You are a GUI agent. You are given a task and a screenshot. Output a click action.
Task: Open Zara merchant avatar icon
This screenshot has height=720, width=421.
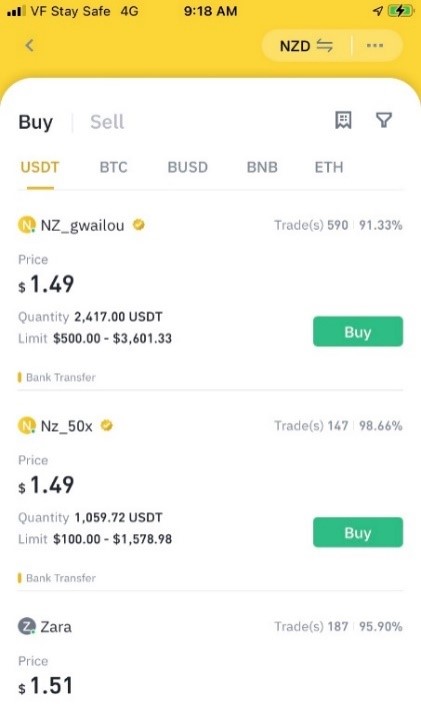pos(27,626)
